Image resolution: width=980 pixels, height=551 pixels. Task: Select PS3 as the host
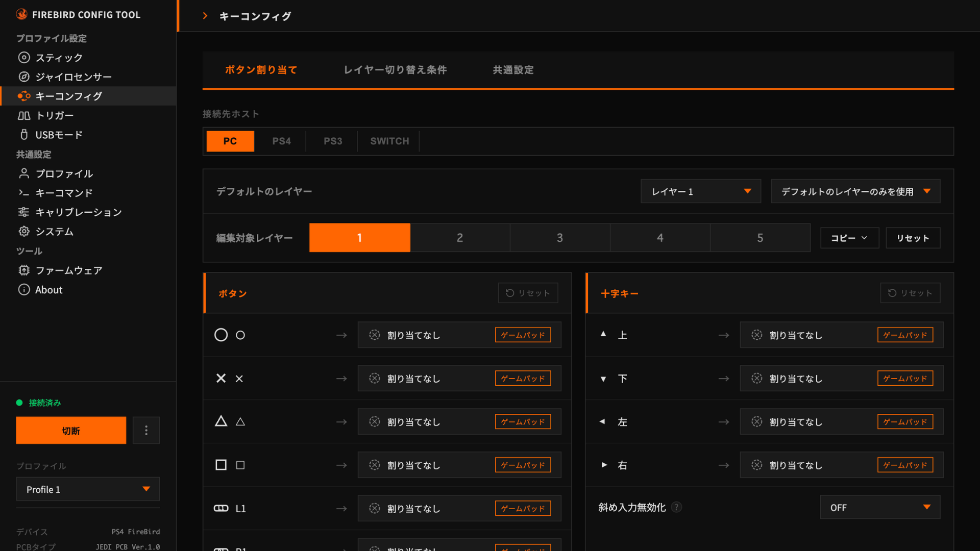click(333, 141)
